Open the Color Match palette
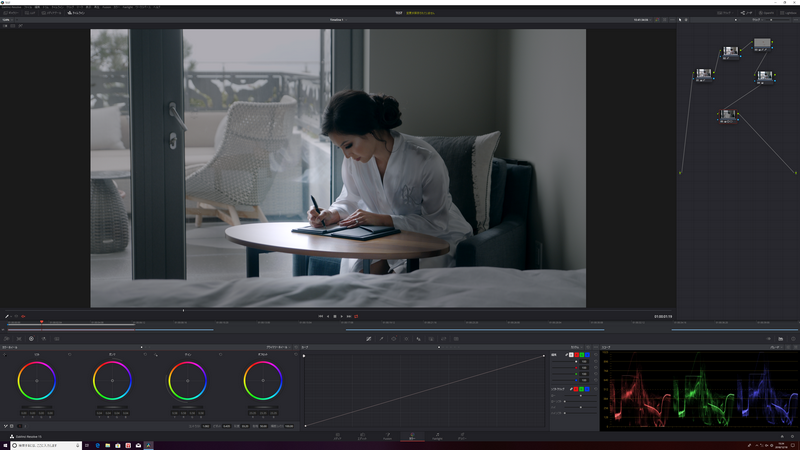 19,339
